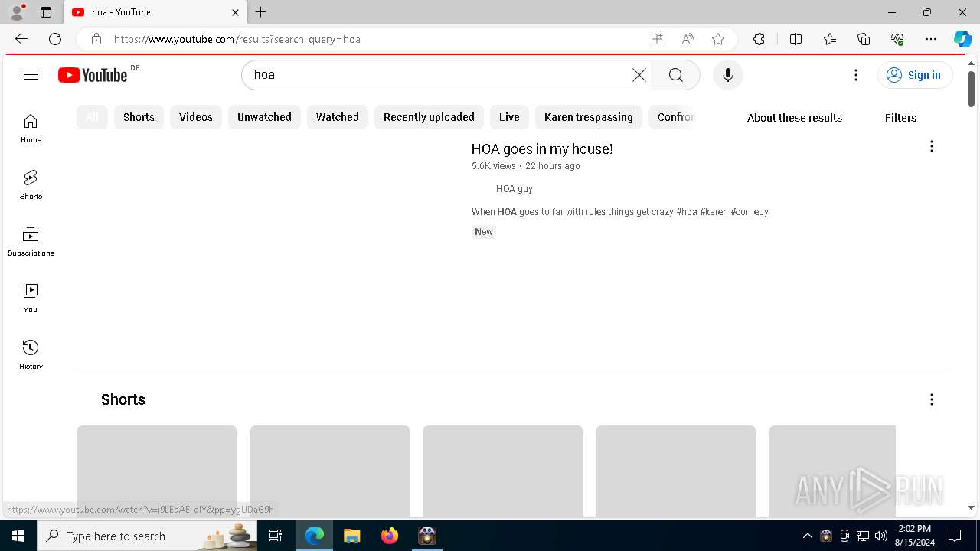This screenshot has width=980, height=551.
Task: Open the volume control in system tray
Action: click(x=881, y=536)
